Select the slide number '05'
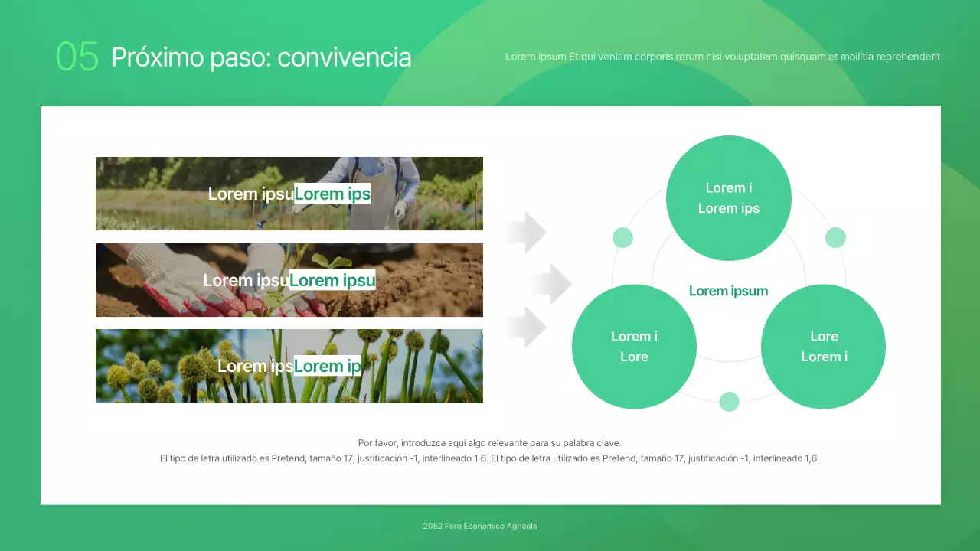Screen dimensions: 980x551 point(77,57)
